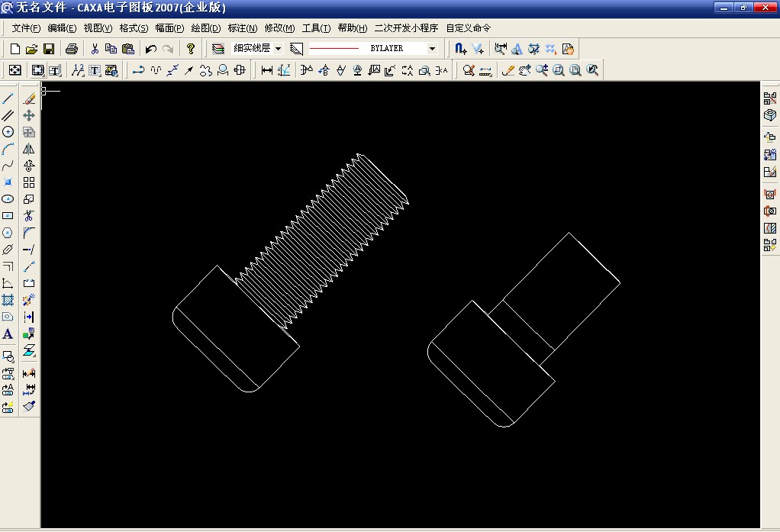
Task: Select the Rectangle drawing tool
Action: point(8,216)
